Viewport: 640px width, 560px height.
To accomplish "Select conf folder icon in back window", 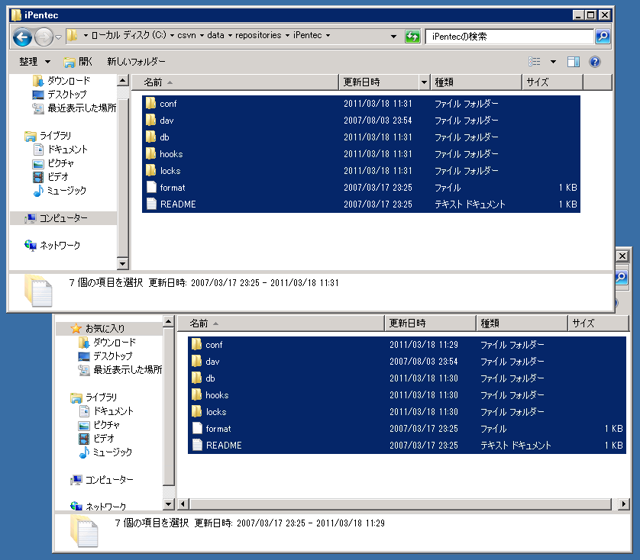I will click(x=197, y=344).
